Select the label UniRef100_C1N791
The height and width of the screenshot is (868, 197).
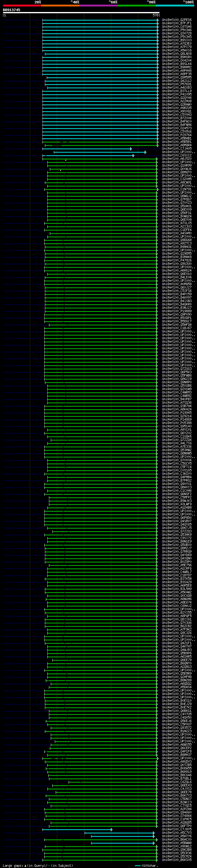click(x=177, y=189)
